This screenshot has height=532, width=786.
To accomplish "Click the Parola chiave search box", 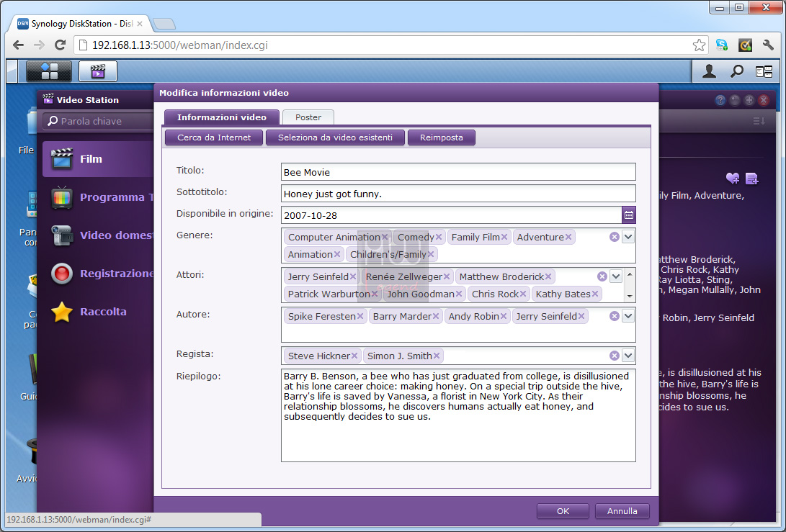I will (99, 121).
